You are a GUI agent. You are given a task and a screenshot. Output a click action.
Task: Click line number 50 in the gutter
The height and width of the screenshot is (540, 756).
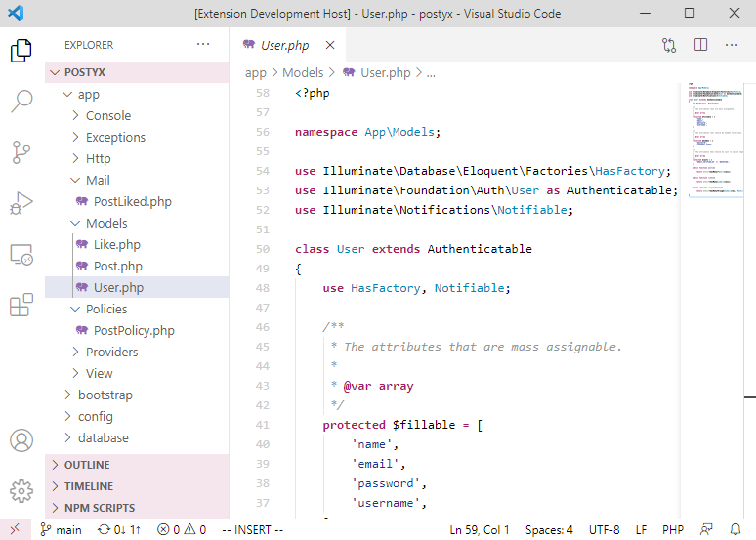pos(263,249)
